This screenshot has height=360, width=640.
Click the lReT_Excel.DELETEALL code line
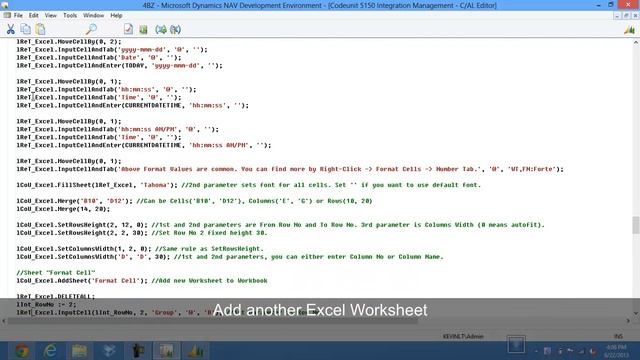(56, 296)
